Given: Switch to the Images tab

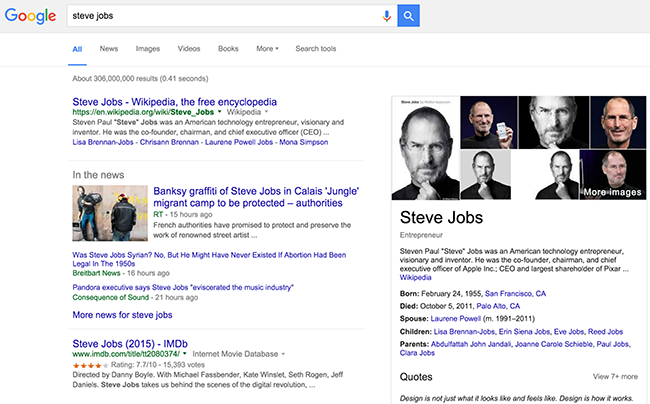Looking at the screenshot, I should click(147, 48).
